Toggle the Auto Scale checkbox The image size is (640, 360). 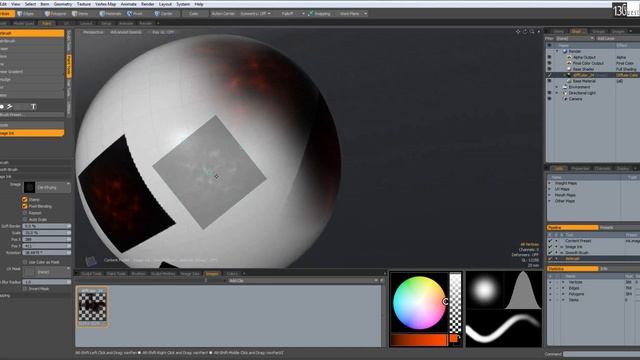pyautogui.click(x=25, y=219)
